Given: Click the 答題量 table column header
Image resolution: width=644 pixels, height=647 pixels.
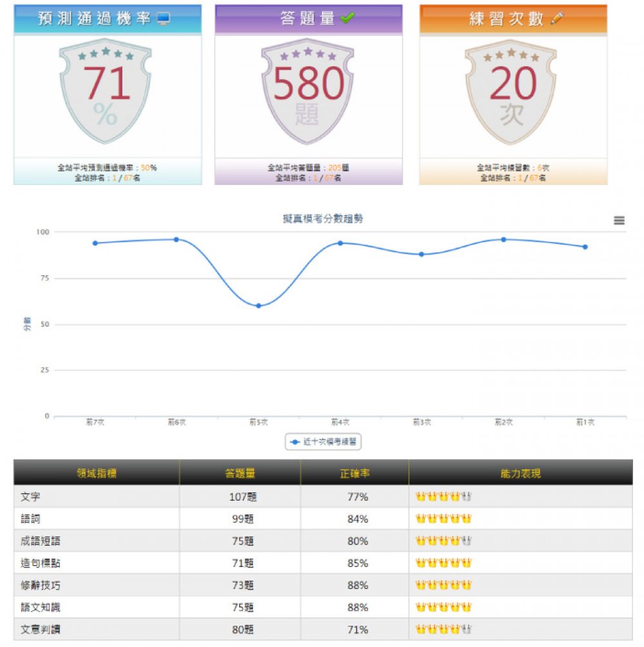Looking at the screenshot, I should (240, 474).
